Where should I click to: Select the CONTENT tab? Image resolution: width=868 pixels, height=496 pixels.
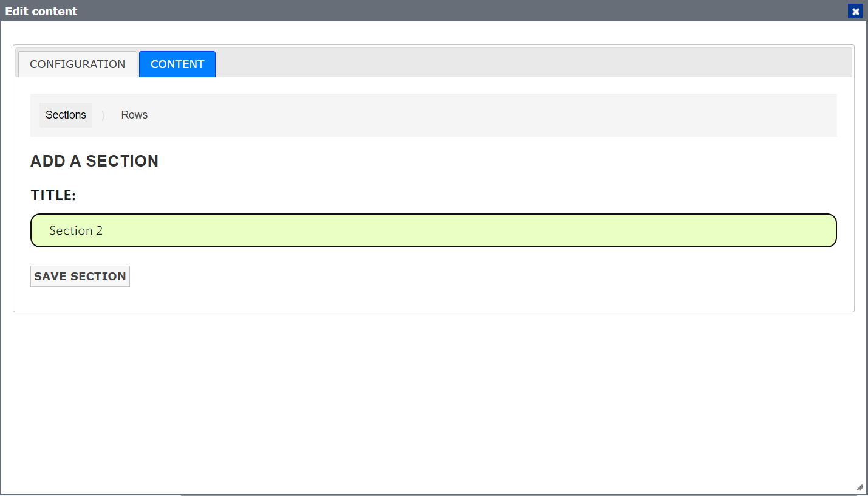(177, 64)
